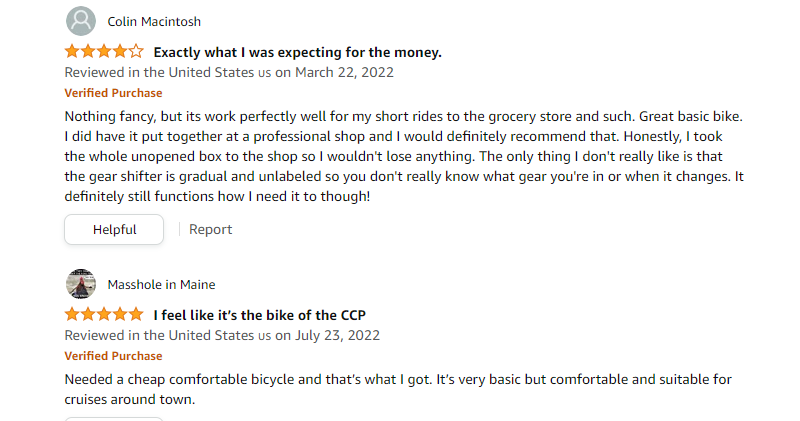This screenshot has height=421, width=800.
Task: Click the first star of Colin's rating
Action: point(72,52)
